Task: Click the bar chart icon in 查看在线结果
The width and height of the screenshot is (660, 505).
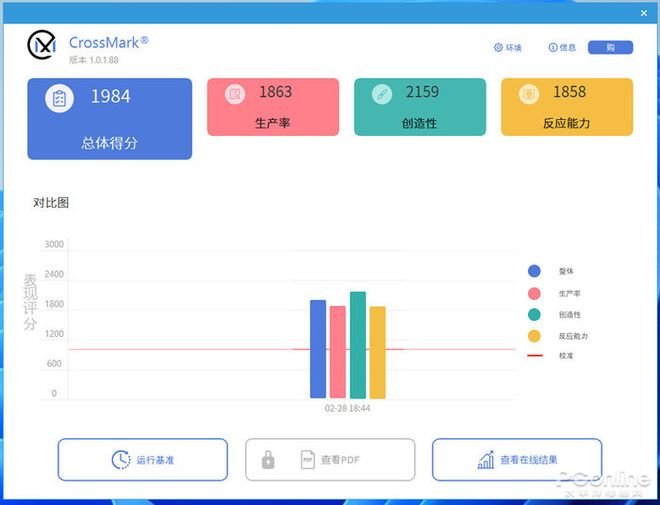Action: [x=486, y=460]
